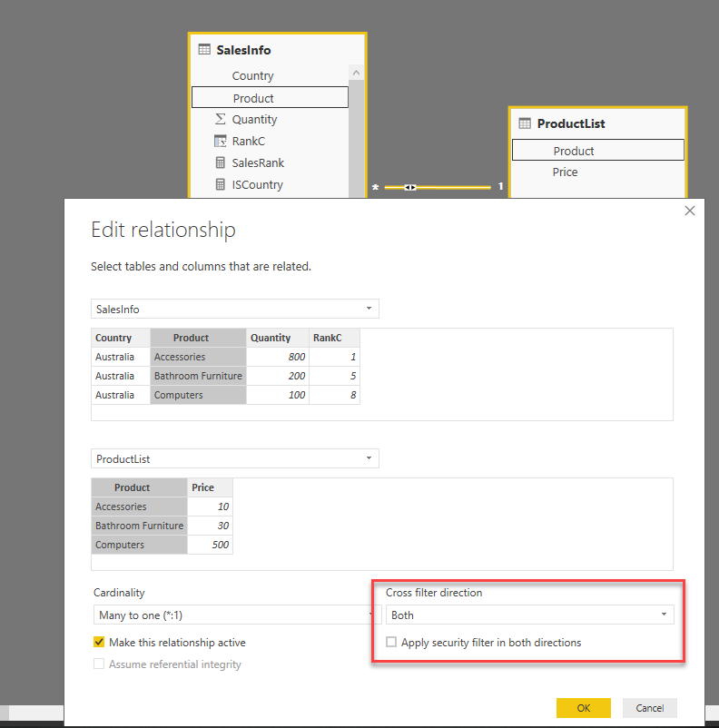Click the bidirectional arrow on relationship line
The image size is (719, 728).
pos(410,187)
